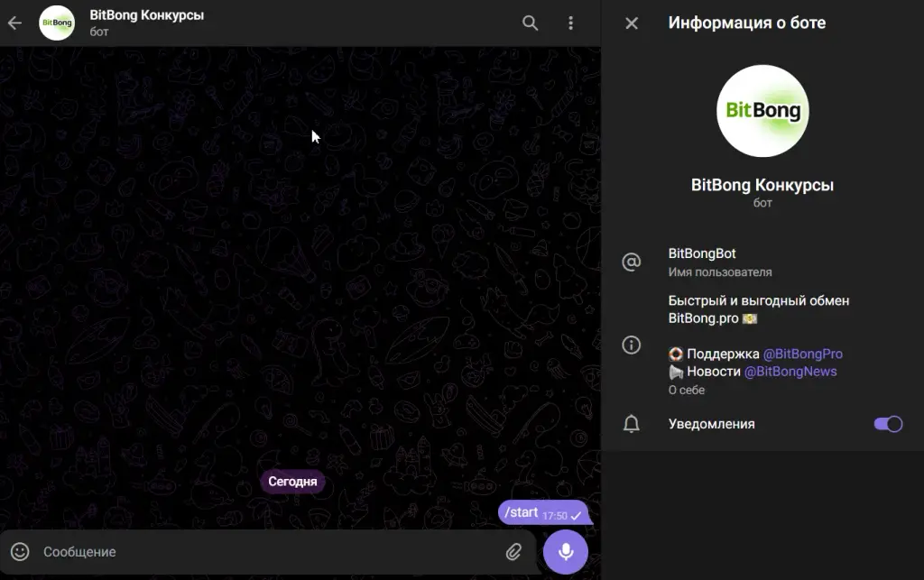Screen dimensions: 924x580
Task: Click the small BitBong avatar in header
Action: click(x=57, y=23)
